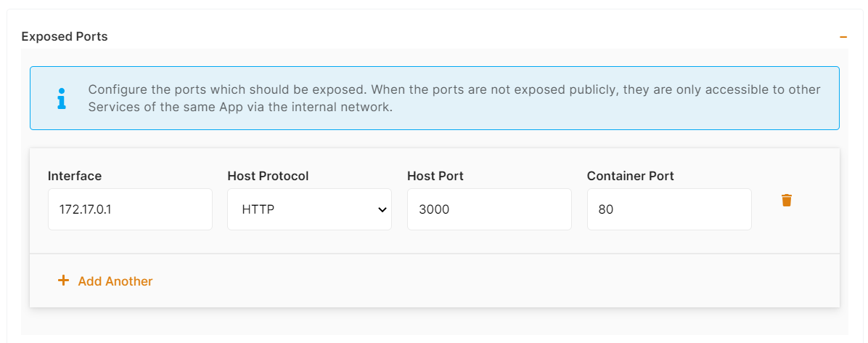
Task: Click the Container Port label
Action: (630, 176)
